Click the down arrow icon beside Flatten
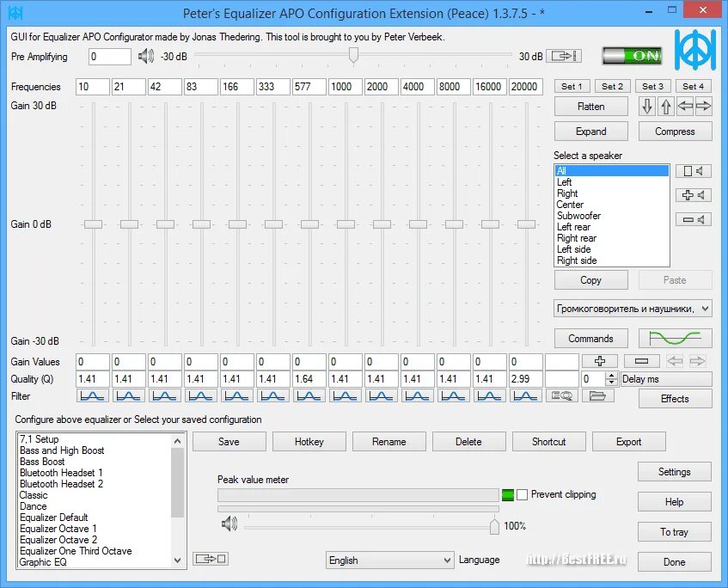This screenshot has width=728, height=588. click(x=646, y=107)
